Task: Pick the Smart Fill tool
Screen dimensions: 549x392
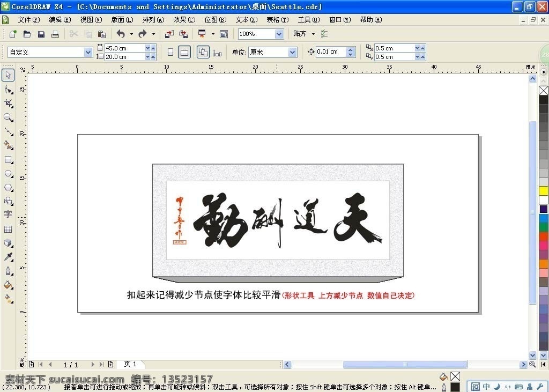Action: (x=9, y=145)
